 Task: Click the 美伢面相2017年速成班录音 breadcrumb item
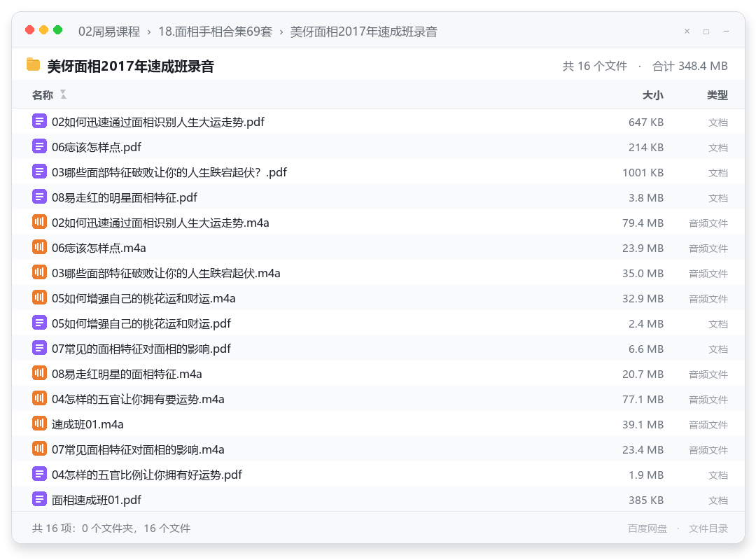click(363, 31)
